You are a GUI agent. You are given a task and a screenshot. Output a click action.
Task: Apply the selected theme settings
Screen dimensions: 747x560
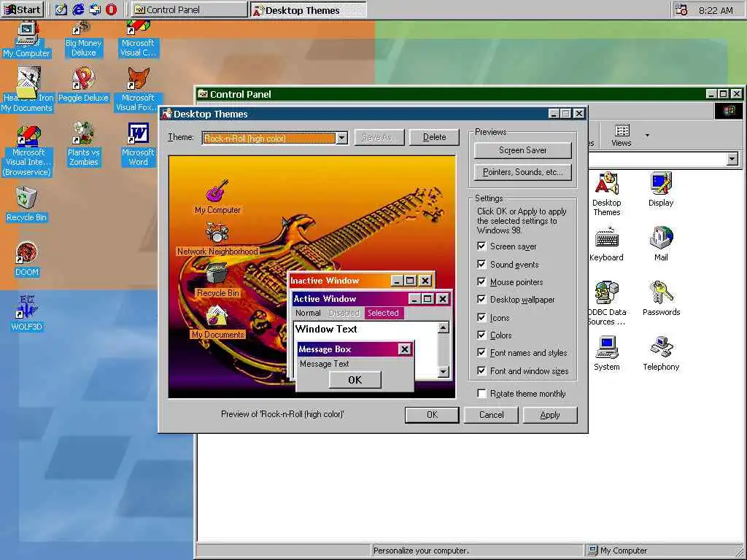click(550, 415)
